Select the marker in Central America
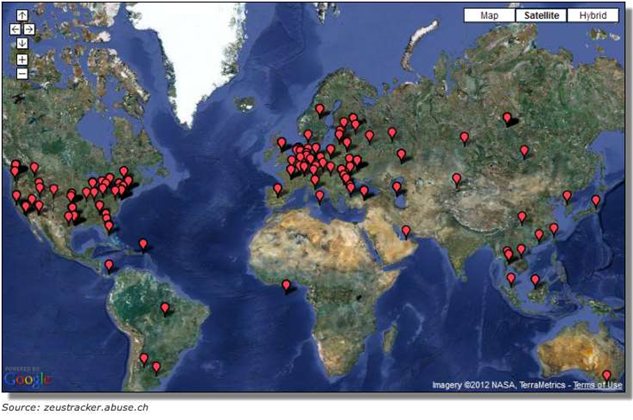633x420 pixels. tap(108, 265)
